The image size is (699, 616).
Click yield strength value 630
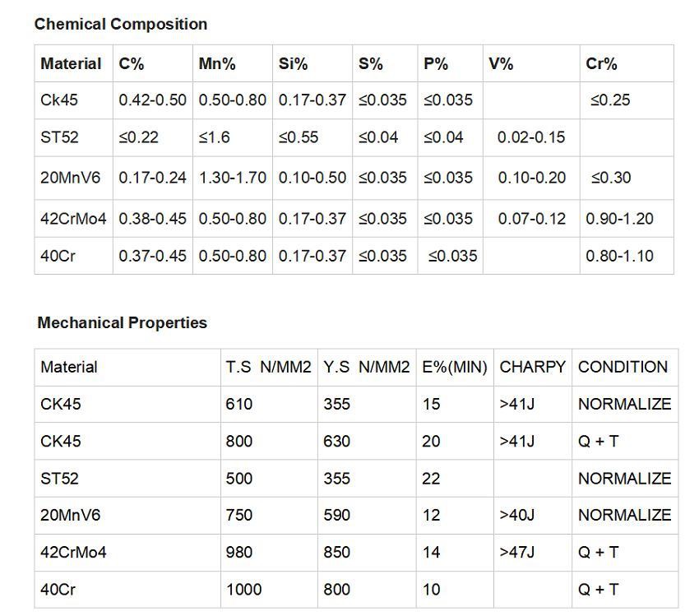(336, 441)
